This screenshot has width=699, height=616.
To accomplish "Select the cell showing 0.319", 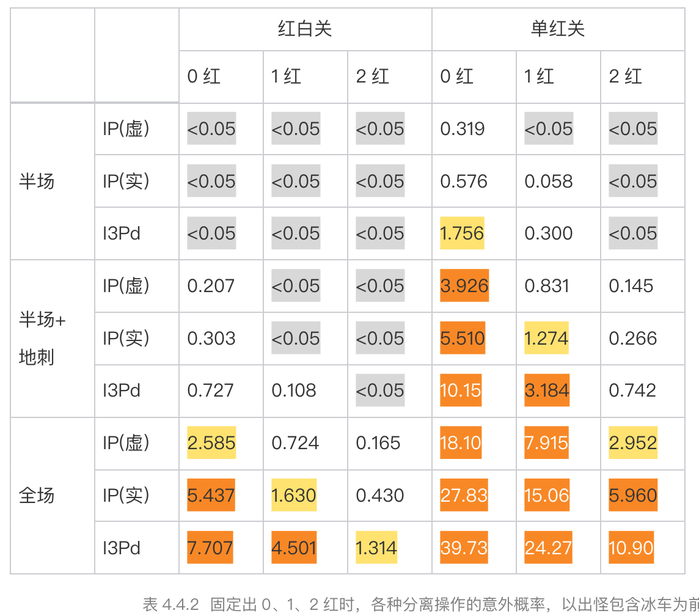I will click(463, 129).
